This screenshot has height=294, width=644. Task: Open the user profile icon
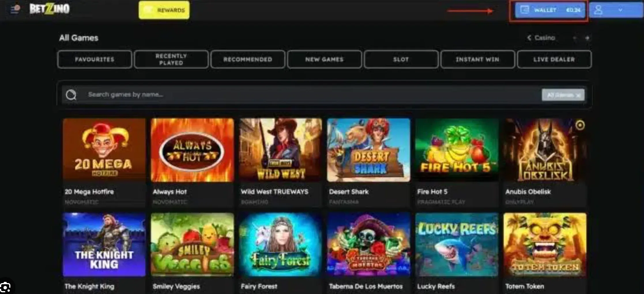coord(598,10)
